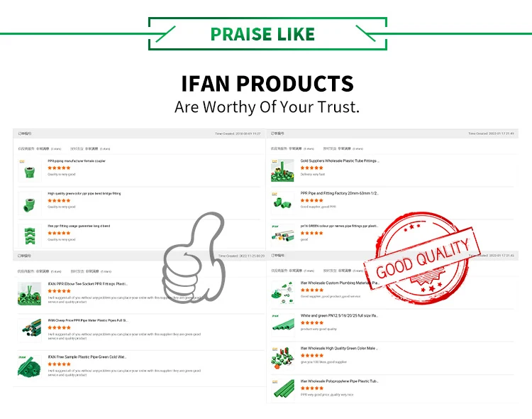Open White and green PN12.5 pipe thumbnail
532x419 pixels.
(x=282, y=325)
